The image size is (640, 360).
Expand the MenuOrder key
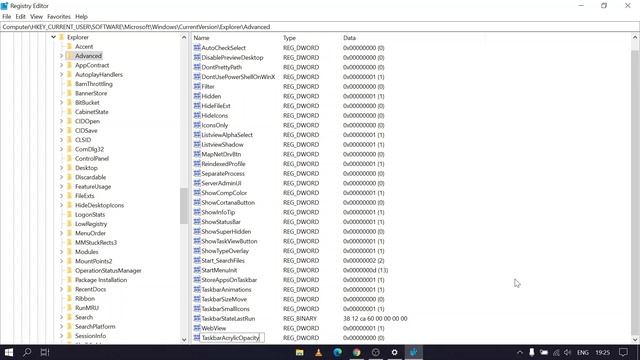coord(61,233)
